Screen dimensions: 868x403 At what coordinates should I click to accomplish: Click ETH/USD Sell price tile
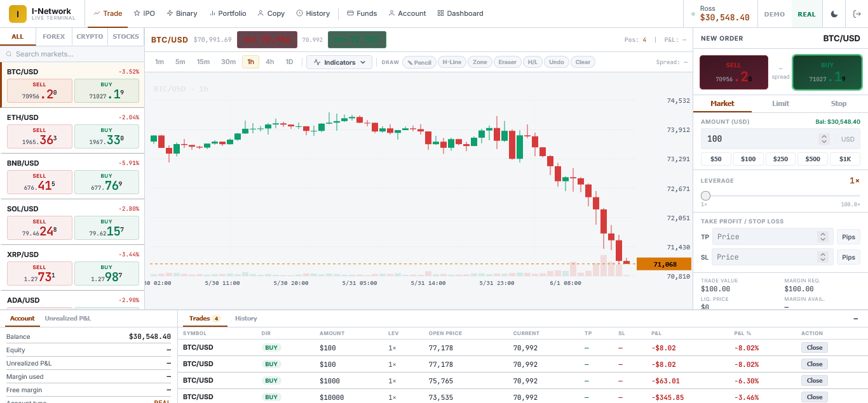[39, 136]
